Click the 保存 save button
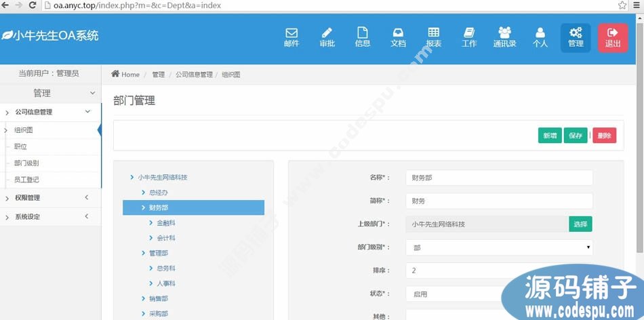This screenshot has width=644, height=320. coord(576,136)
